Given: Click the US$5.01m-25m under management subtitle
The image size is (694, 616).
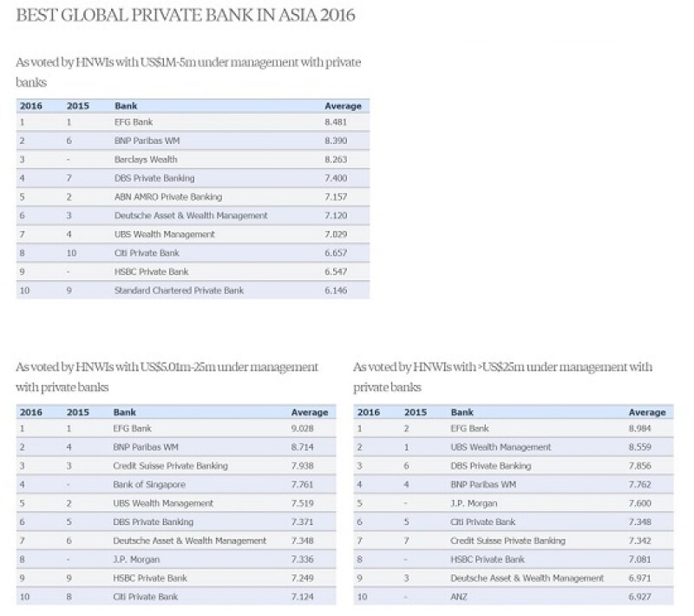Looking at the screenshot, I should (x=167, y=377).
